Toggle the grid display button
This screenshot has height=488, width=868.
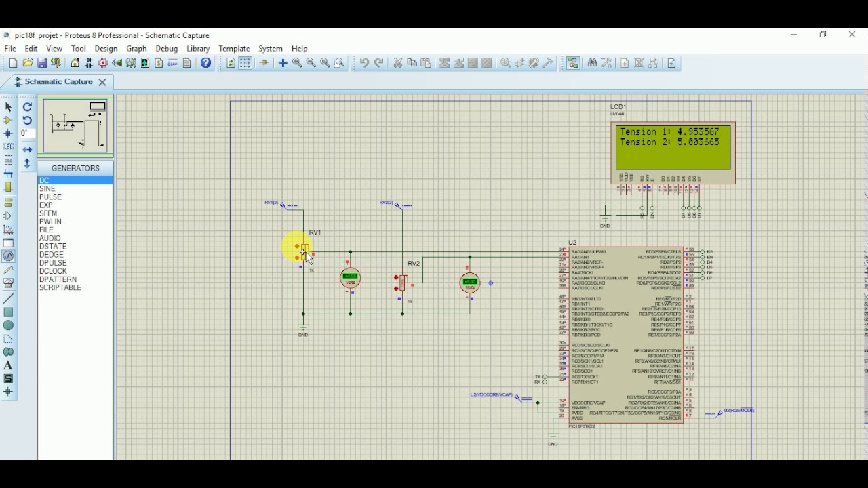[245, 63]
